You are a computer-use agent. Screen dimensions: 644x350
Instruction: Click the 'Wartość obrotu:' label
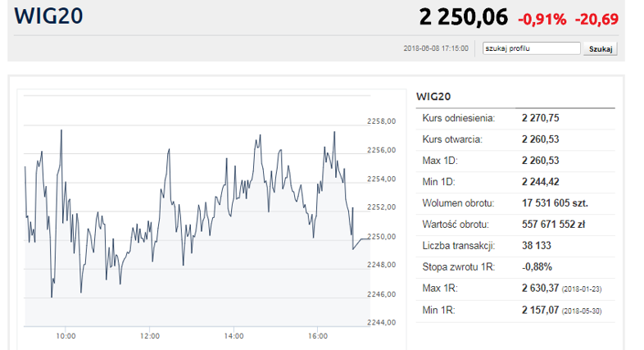pos(456,225)
